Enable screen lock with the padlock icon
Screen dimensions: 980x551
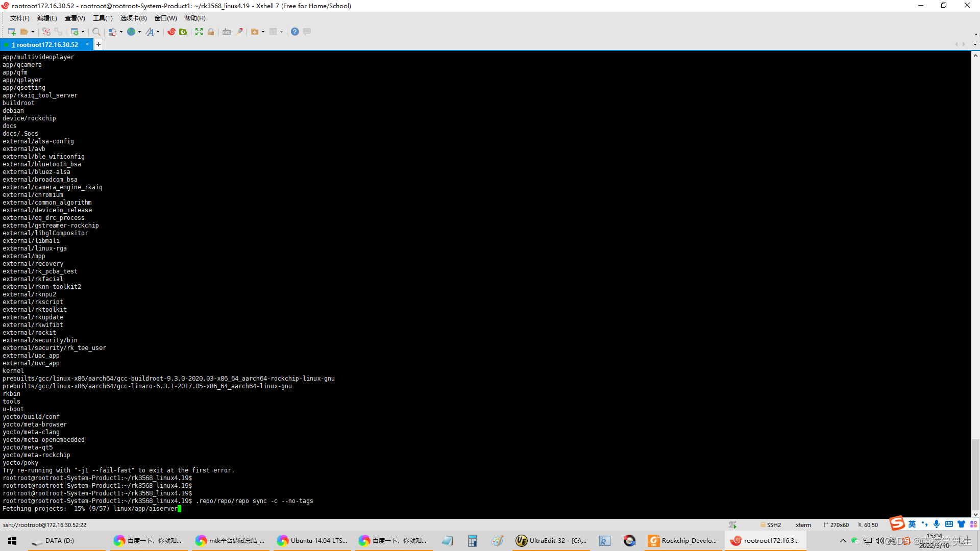pyautogui.click(x=211, y=32)
